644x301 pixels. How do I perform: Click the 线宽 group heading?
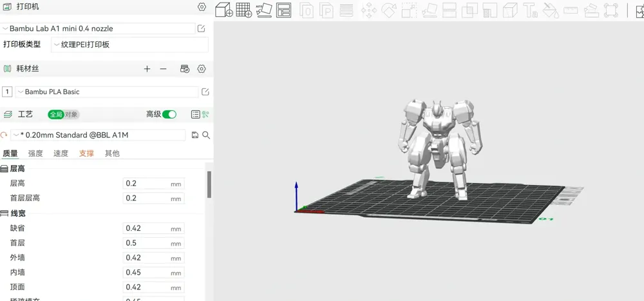pos(17,213)
